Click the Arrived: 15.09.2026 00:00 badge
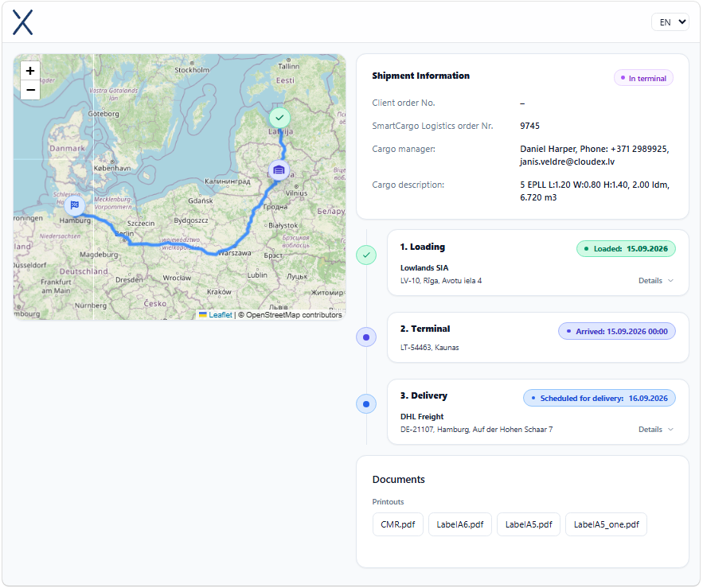 [x=617, y=331]
